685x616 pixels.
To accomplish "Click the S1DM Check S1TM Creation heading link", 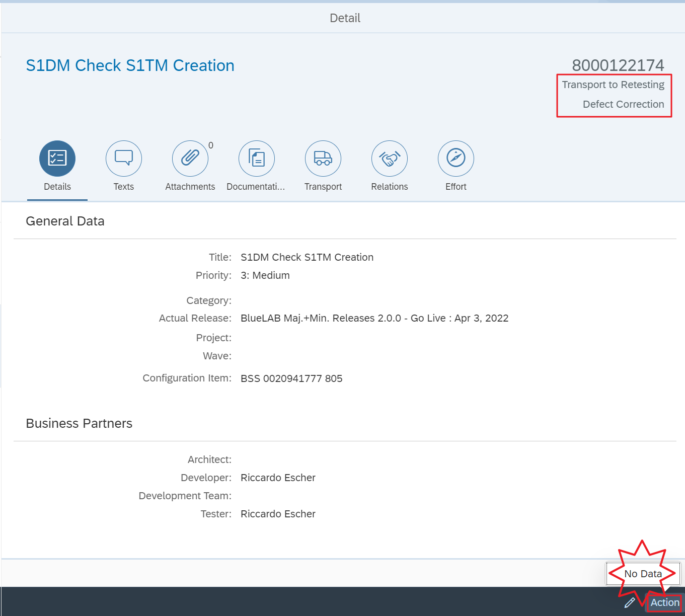I will [x=130, y=65].
